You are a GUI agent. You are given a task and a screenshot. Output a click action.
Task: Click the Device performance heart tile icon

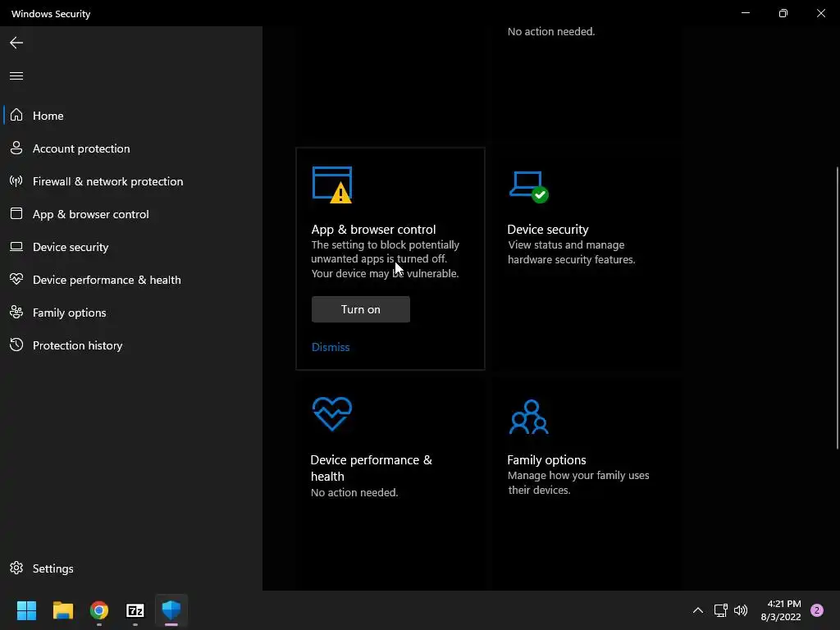pyautogui.click(x=332, y=413)
